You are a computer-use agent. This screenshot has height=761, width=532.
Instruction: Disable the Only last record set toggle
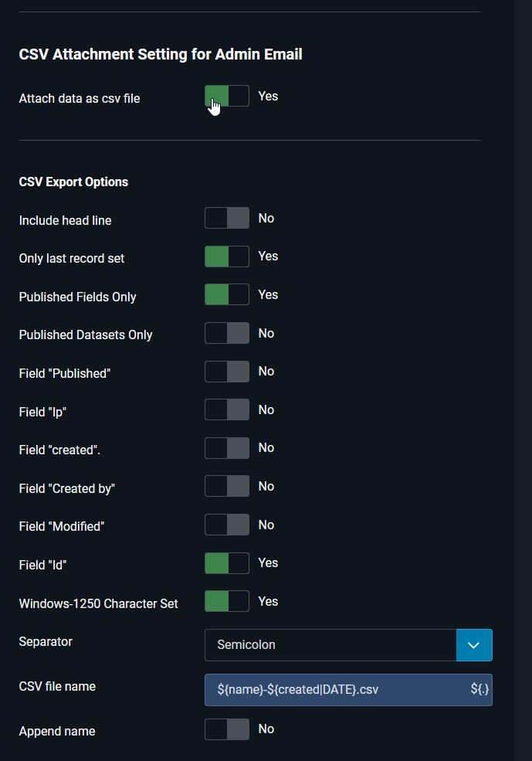(x=227, y=256)
